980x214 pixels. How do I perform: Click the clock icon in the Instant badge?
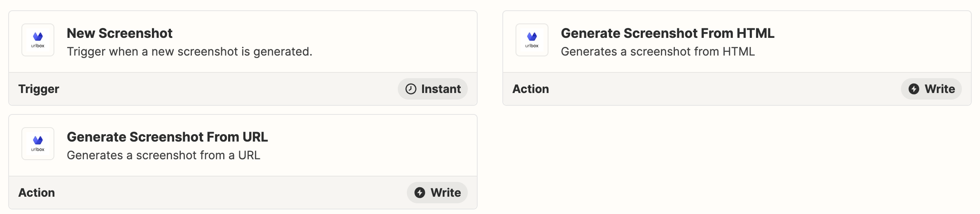click(x=411, y=89)
